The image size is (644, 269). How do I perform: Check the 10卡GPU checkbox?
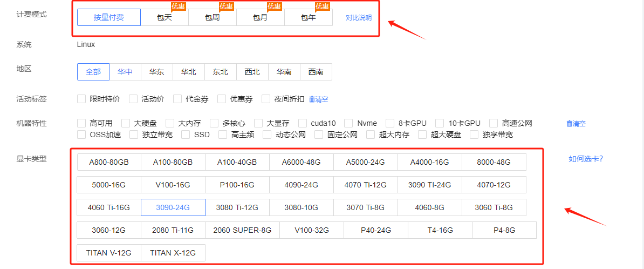[440, 123]
